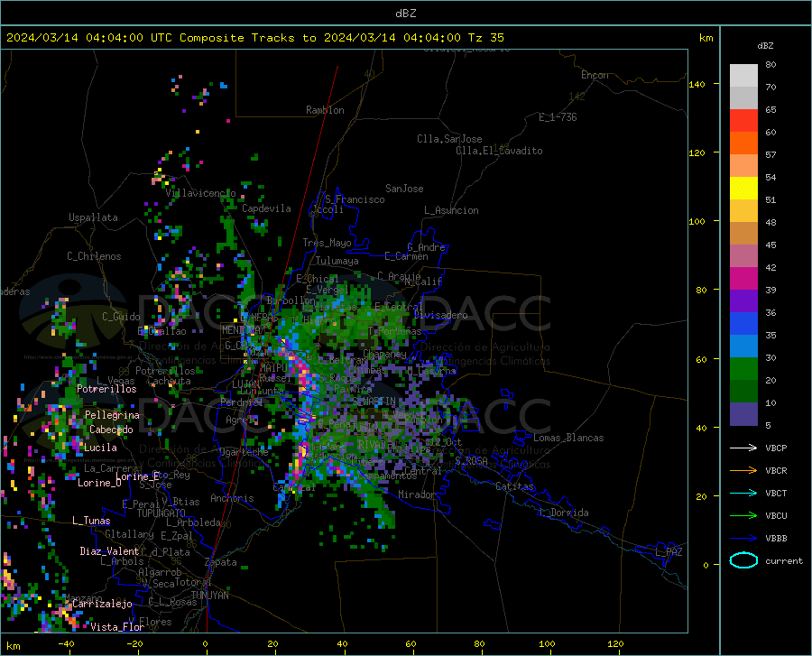Click the L_Asuncion map label
812x656 pixels.
coord(451,211)
